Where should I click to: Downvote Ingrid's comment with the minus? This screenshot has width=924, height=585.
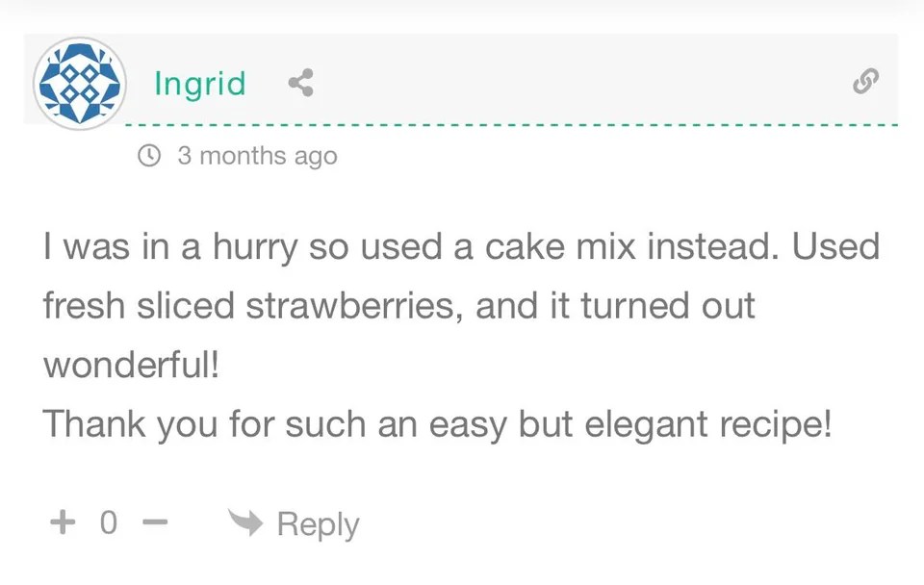[x=155, y=522]
